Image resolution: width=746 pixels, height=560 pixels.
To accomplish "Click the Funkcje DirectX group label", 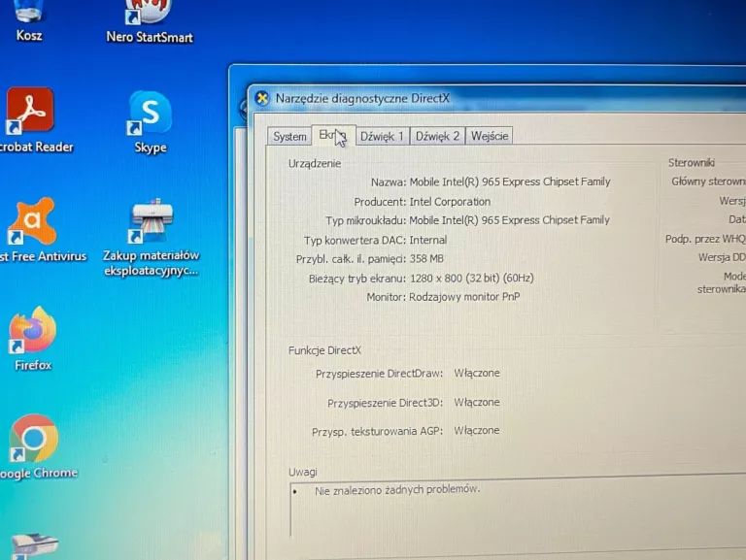I will point(324,350).
